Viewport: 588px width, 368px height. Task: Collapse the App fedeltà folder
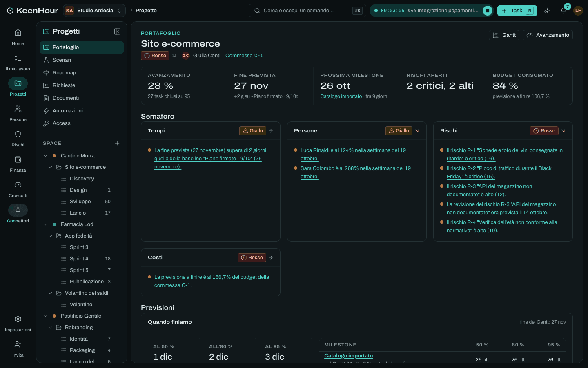tap(50, 236)
